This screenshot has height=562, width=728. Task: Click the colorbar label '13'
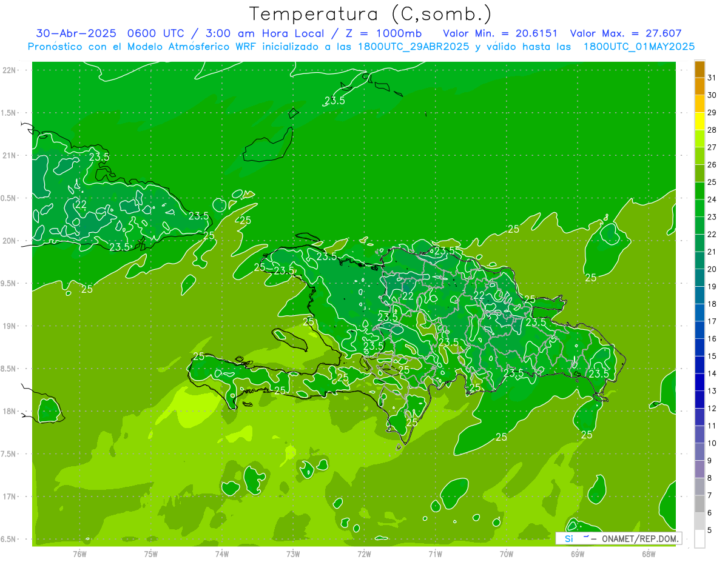(x=712, y=390)
